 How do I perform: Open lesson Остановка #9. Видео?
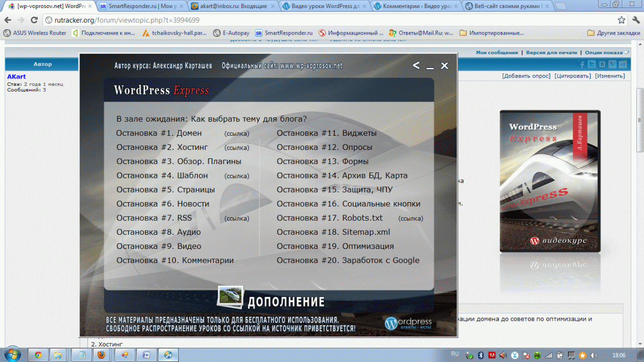click(x=159, y=246)
